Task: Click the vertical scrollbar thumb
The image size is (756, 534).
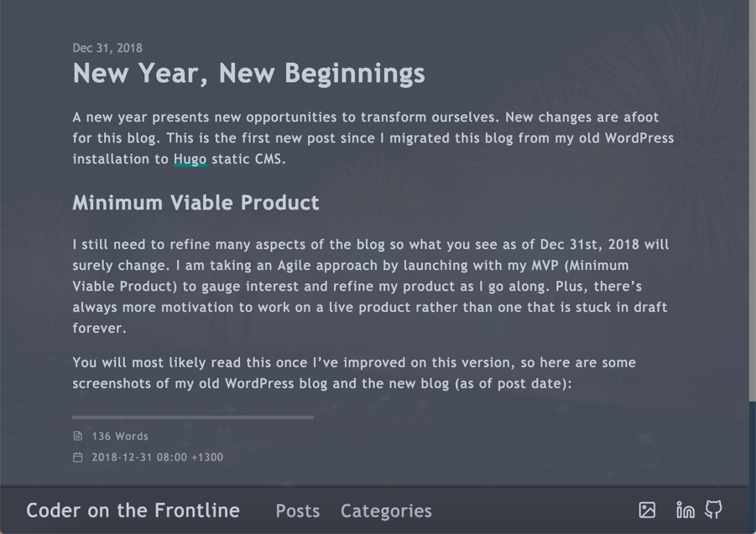Action: tap(752, 200)
